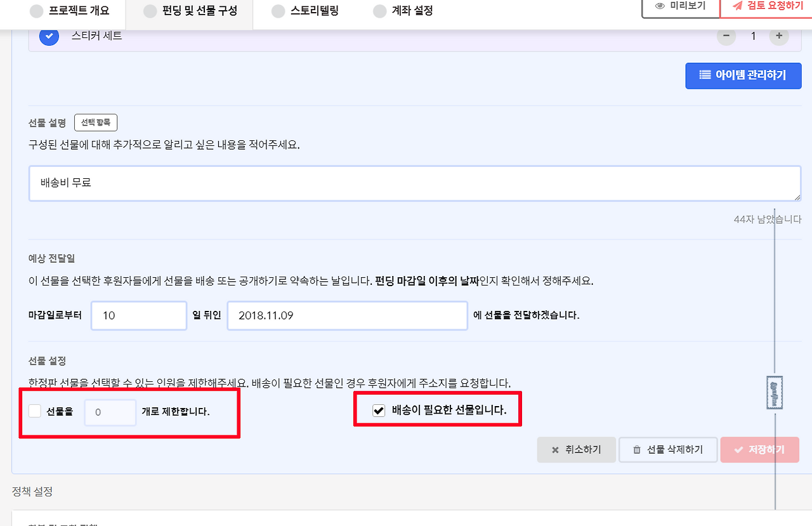Save the reward with 저장하기
The height and width of the screenshot is (526, 812).
[x=760, y=450]
